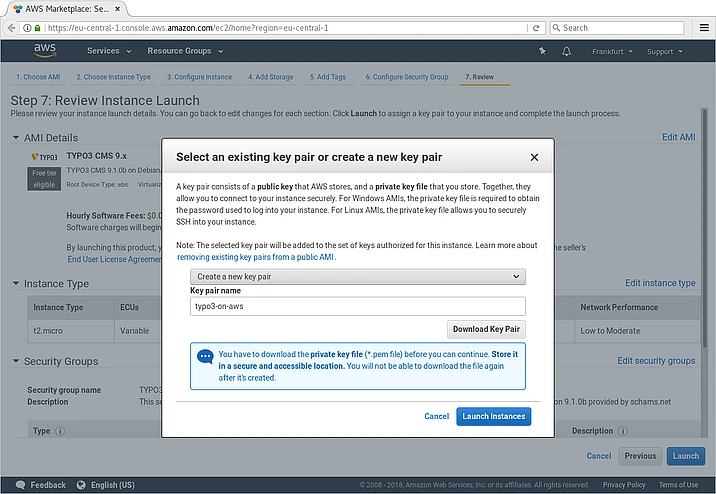Click 'removing existing key pairs' link
716x494 pixels.
[x=256, y=257]
